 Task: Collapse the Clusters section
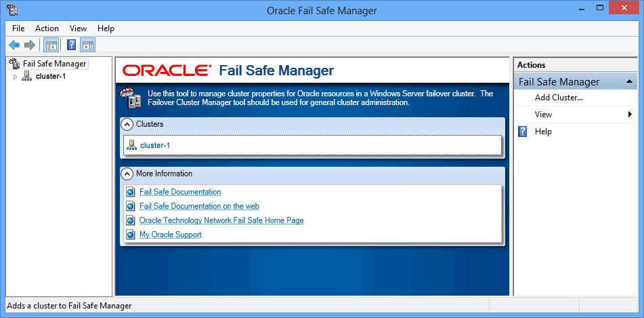[128, 124]
